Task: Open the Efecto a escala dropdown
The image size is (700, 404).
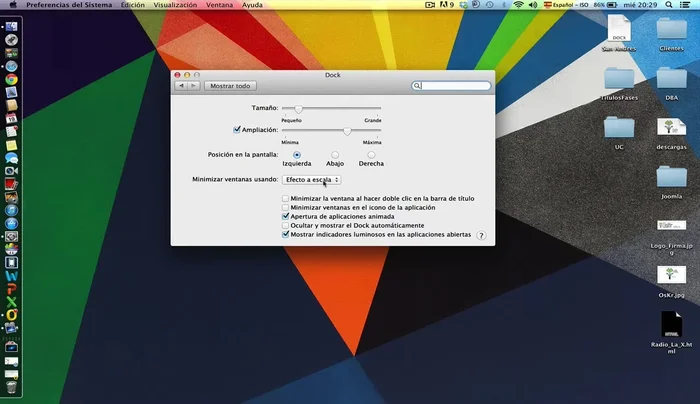Action: coord(311,180)
